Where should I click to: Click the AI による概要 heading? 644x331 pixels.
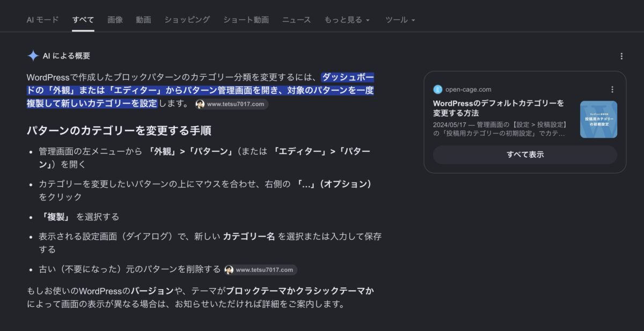(67, 56)
